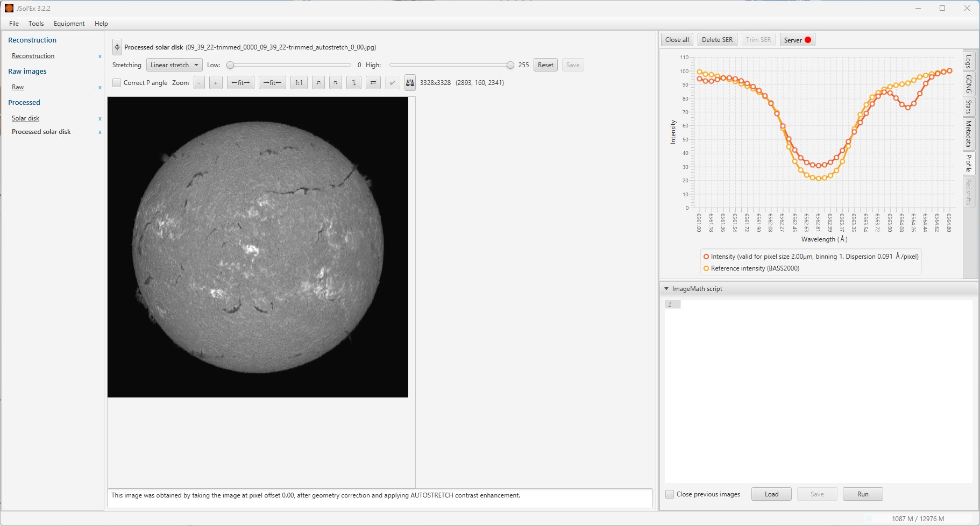
Task: Flip the image vertically
Action: (x=354, y=83)
